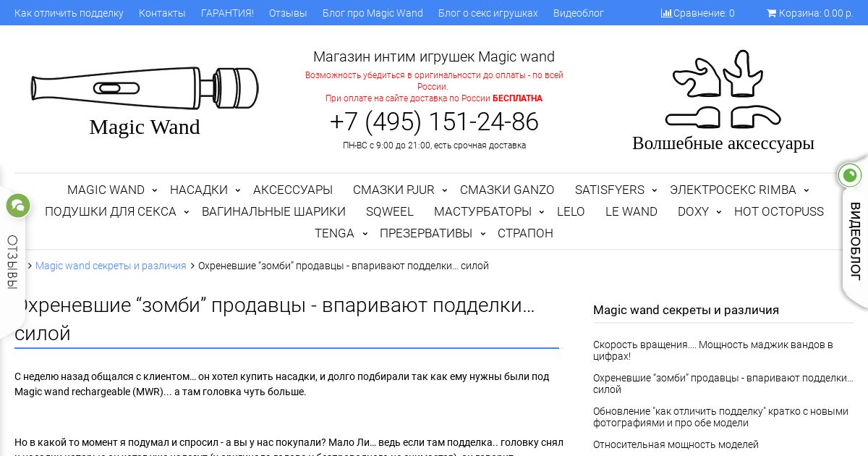
Task: Click the shopping cart icon
Action: tap(771, 13)
